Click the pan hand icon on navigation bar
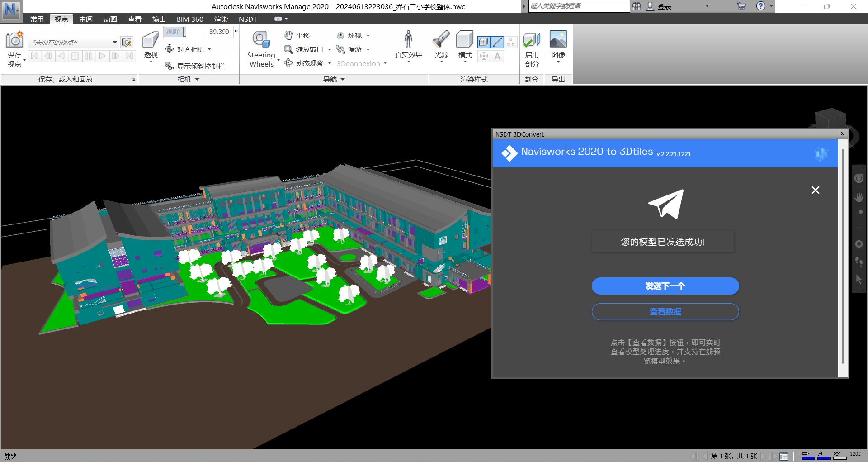This screenshot has height=462, width=868. [x=859, y=198]
